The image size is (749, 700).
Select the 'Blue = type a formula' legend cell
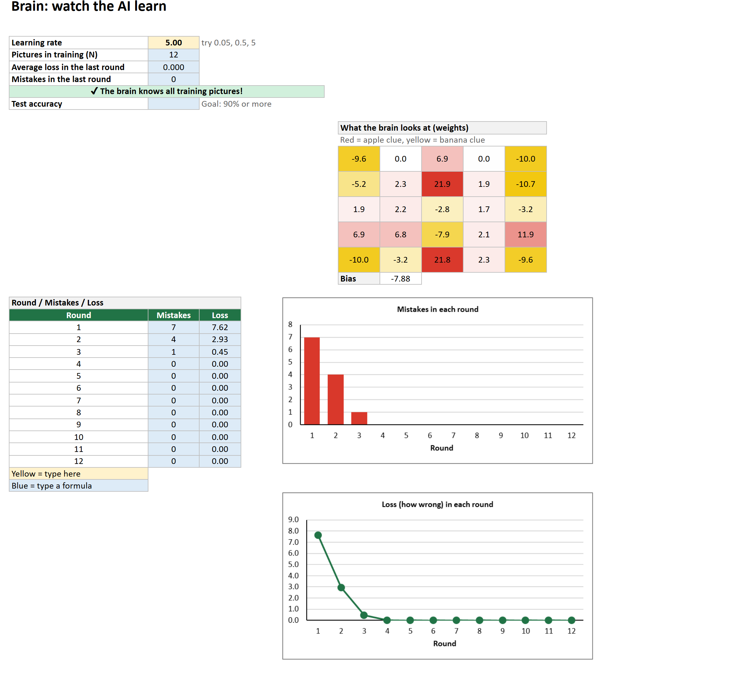pyautogui.click(x=78, y=486)
